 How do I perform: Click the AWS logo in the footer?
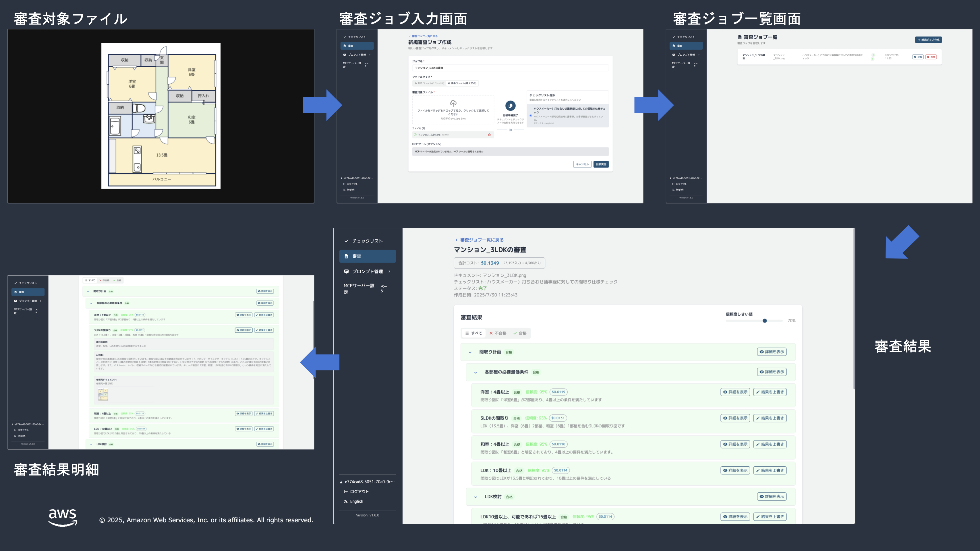click(63, 517)
